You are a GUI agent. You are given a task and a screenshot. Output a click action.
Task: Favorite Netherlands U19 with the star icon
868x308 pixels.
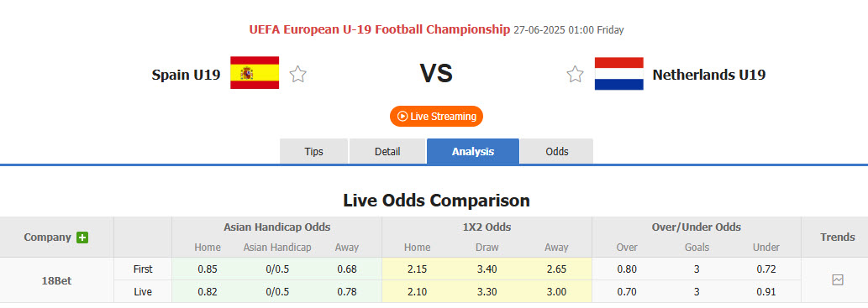tap(575, 74)
